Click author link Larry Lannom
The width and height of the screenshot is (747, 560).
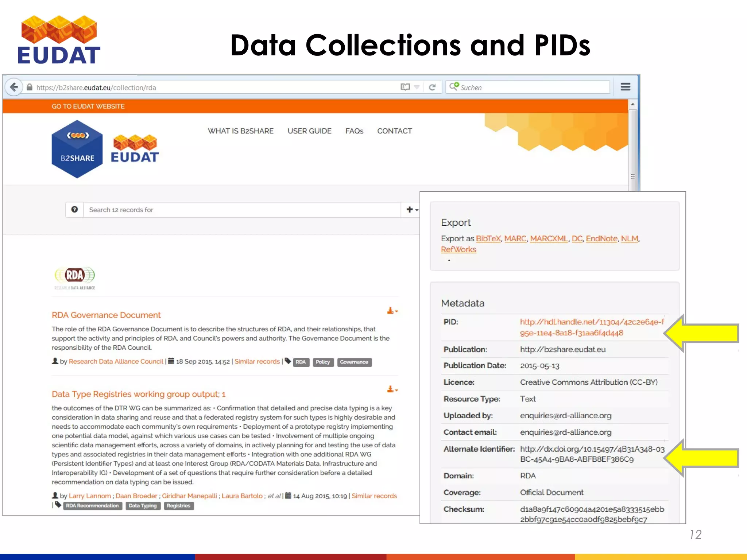90,496
